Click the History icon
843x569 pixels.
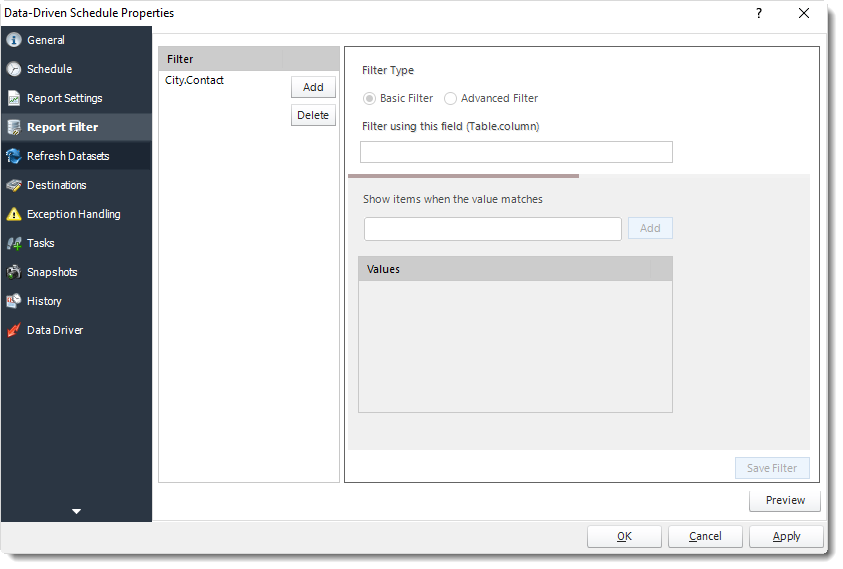tap(14, 301)
